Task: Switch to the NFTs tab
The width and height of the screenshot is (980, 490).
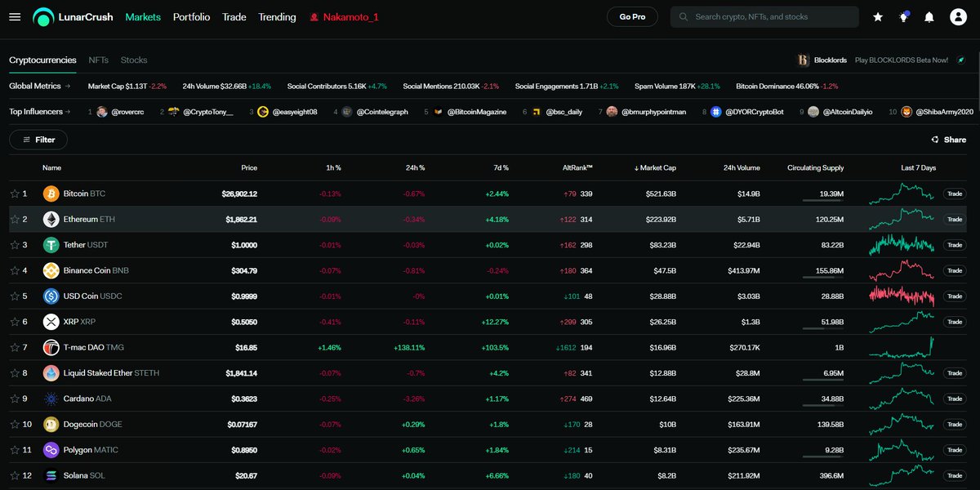Action: coord(98,60)
